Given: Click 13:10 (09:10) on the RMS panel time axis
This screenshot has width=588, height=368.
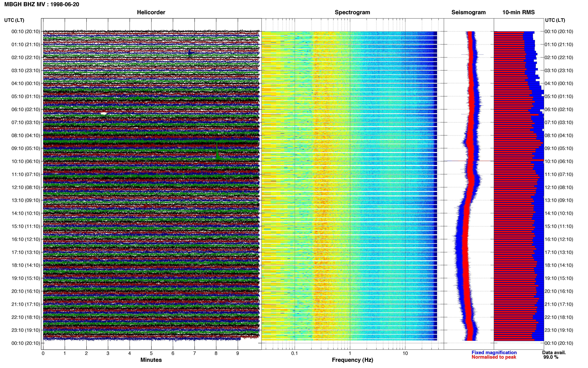Looking at the screenshot, I should coord(559,200).
